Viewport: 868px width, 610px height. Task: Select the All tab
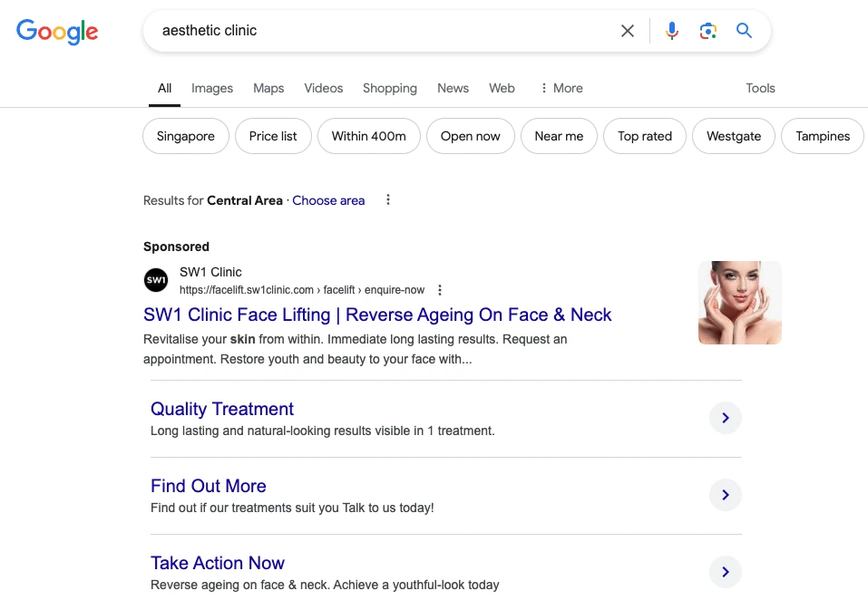click(164, 89)
